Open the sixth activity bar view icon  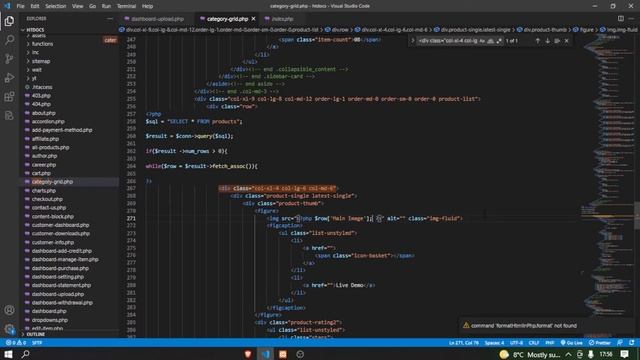[9, 116]
